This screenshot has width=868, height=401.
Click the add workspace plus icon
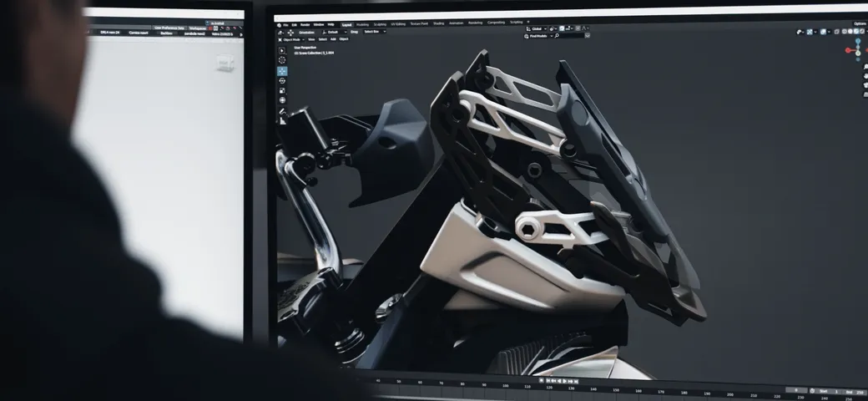pos(528,22)
